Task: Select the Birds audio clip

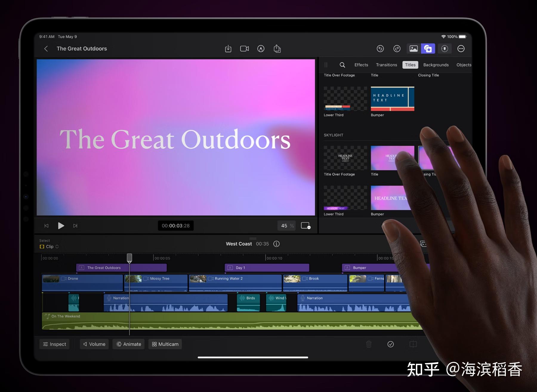Action: click(x=248, y=303)
